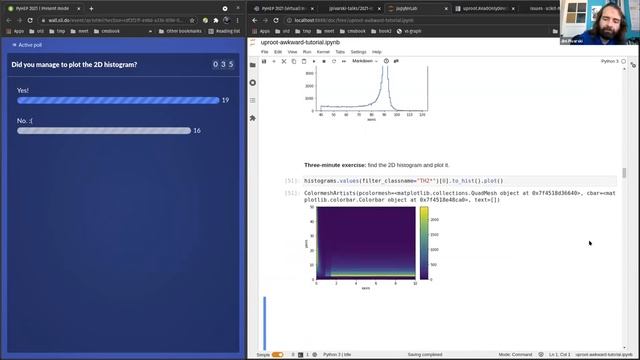Interrupt the kernel with the stop icon

pyautogui.click(x=324, y=61)
